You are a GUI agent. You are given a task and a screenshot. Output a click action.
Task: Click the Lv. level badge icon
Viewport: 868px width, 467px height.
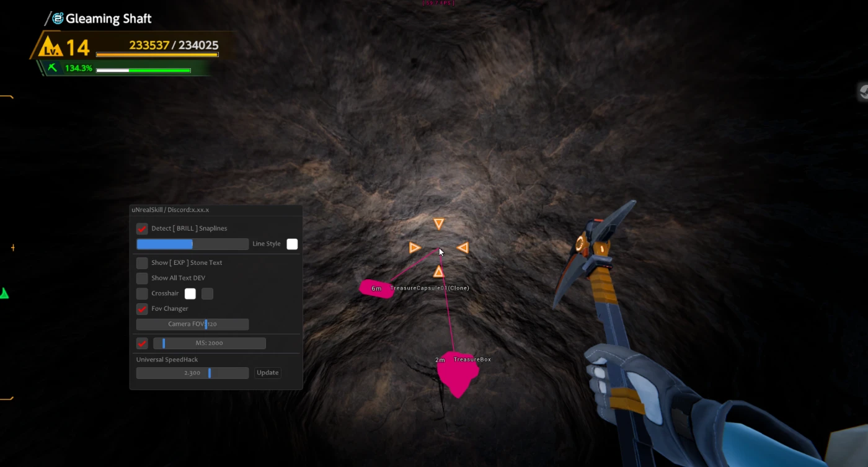[x=50, y=47]
